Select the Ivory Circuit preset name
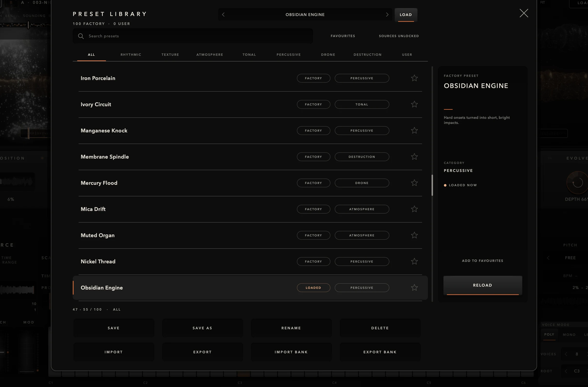The image size is (588, 387). (96, 105)
